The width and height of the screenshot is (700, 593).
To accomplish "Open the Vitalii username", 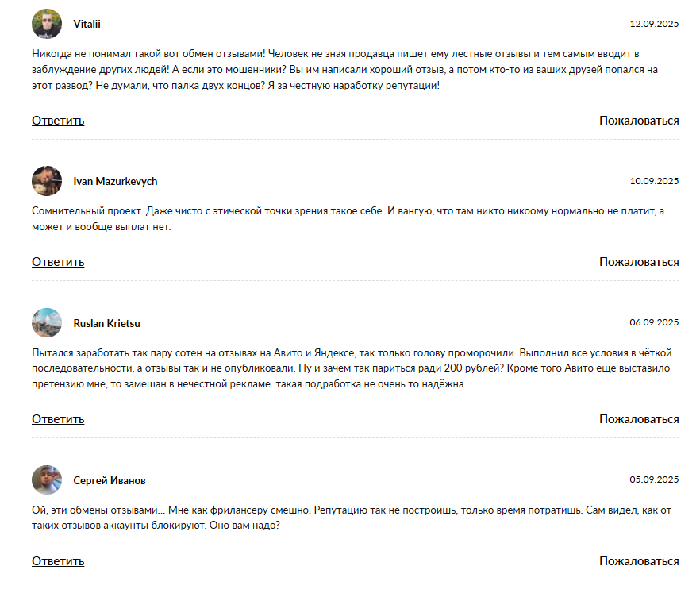I will click(87, 25).
